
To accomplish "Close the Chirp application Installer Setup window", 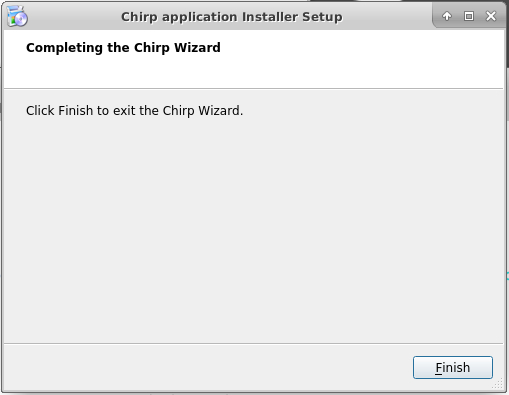I will pyautogui.click(x=491, y=16).
